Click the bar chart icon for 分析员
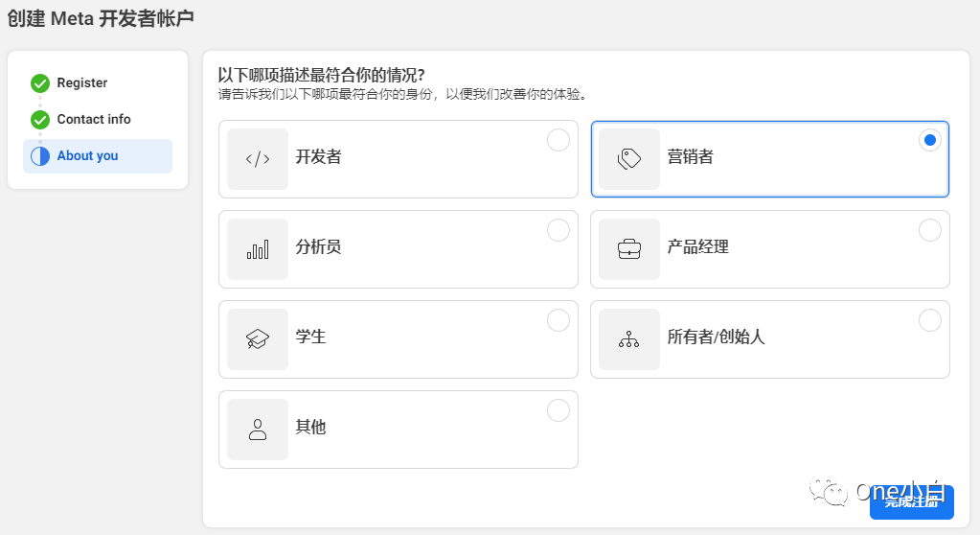980x535 pixels. (258, 249)
